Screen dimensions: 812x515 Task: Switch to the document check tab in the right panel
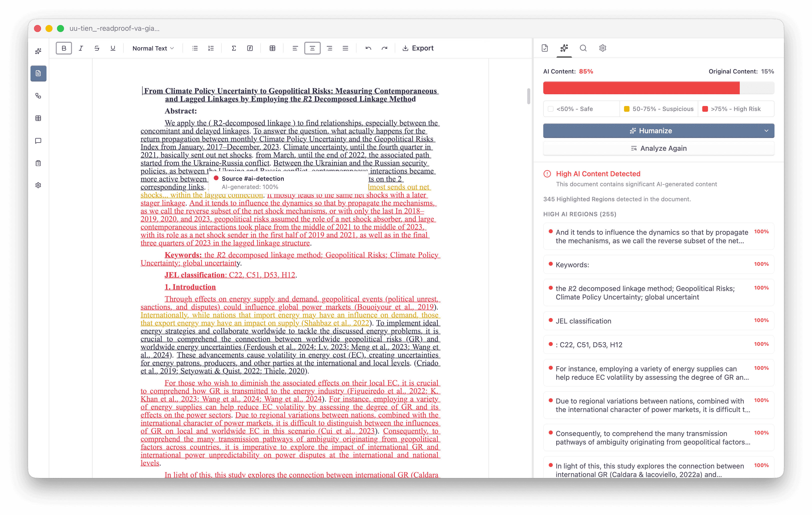tap(545, 48)
